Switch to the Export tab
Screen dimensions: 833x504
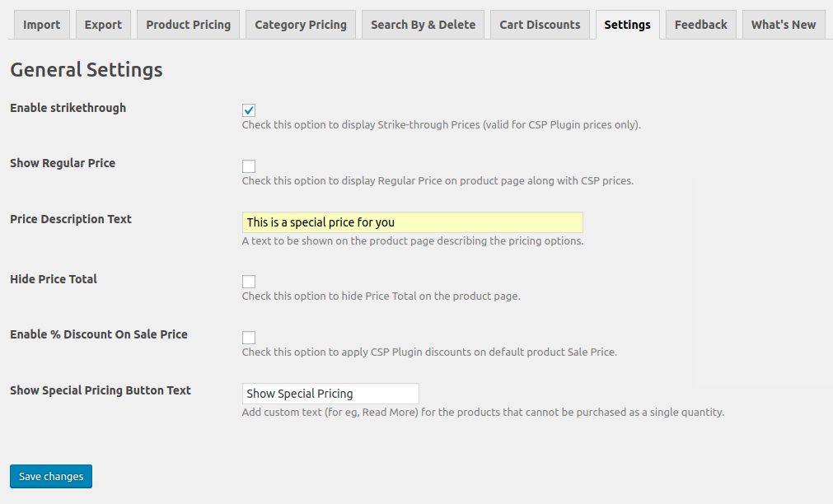pos(103,25)
